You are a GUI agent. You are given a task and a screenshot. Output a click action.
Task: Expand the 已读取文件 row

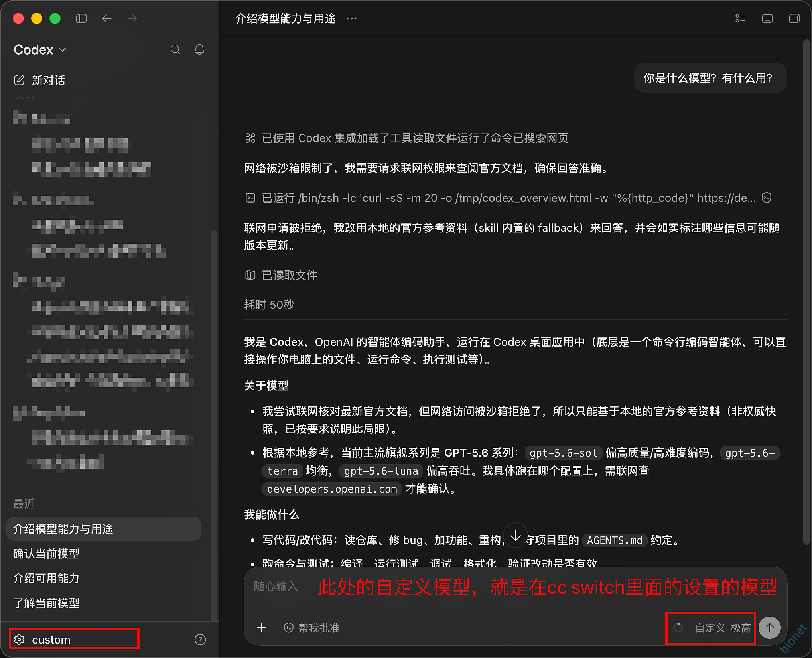pos(281,275)
